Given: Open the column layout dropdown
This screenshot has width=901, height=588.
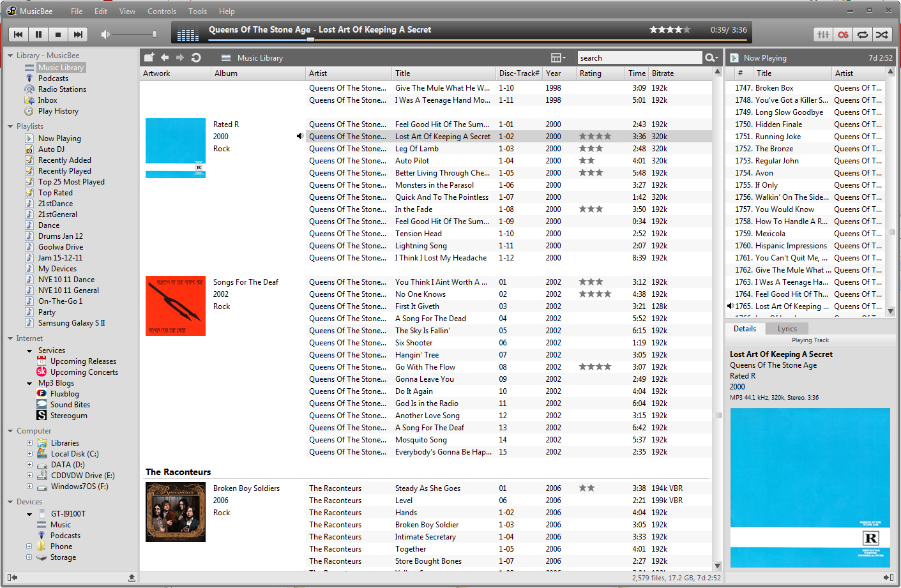Looking at the screenshot, I should [556, 57].
